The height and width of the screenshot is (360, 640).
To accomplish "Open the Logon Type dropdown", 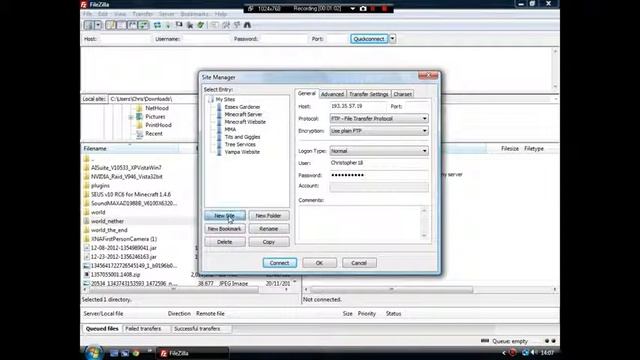I will 379,151.
